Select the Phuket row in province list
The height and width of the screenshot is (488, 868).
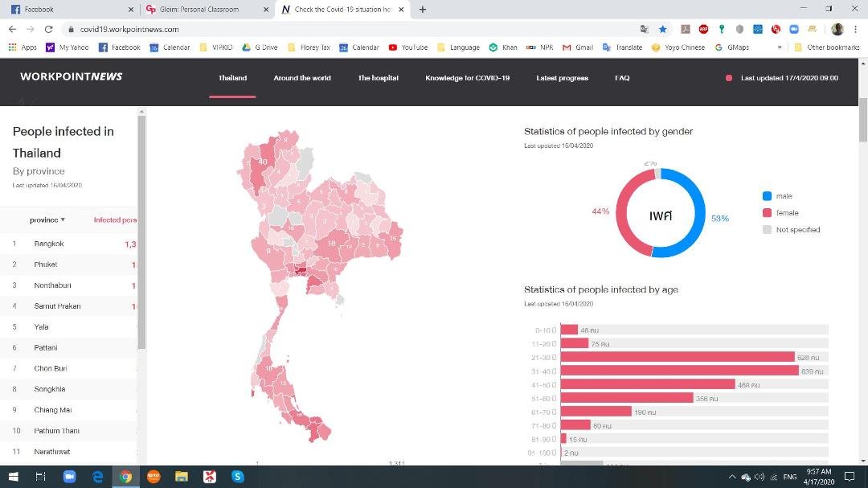click(68, 265)
